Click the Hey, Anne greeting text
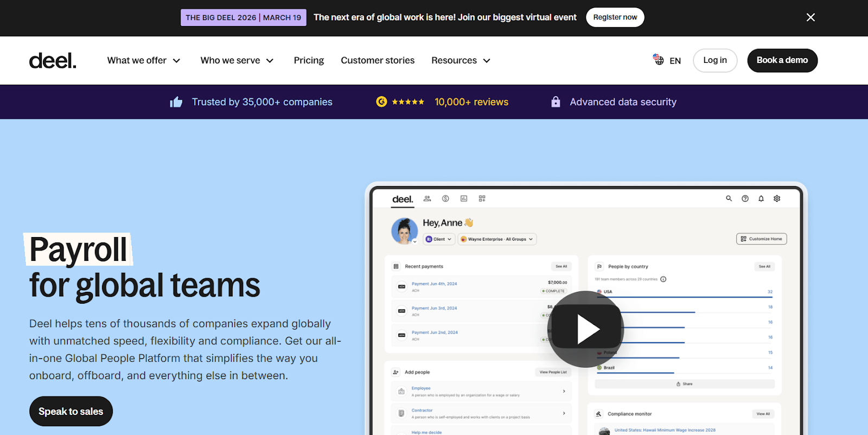868x435 pixels. click(442, 223)
